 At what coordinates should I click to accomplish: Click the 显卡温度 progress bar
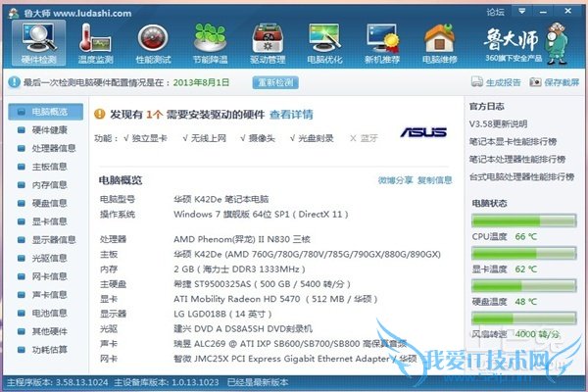(524, 254)
